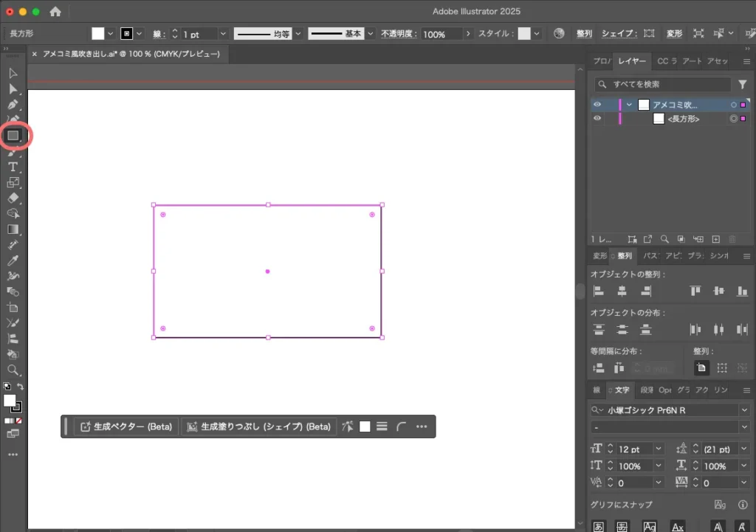Open the stroke weight dropdown
The image size is (756, 532).
tap(222, 33)
